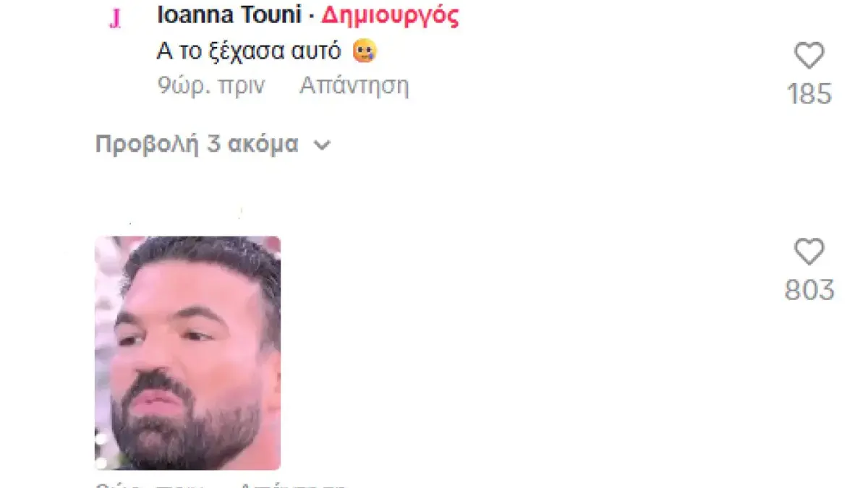Reply to Ioanna Touni's comment with 'Απάντηση'

[354, 86]
